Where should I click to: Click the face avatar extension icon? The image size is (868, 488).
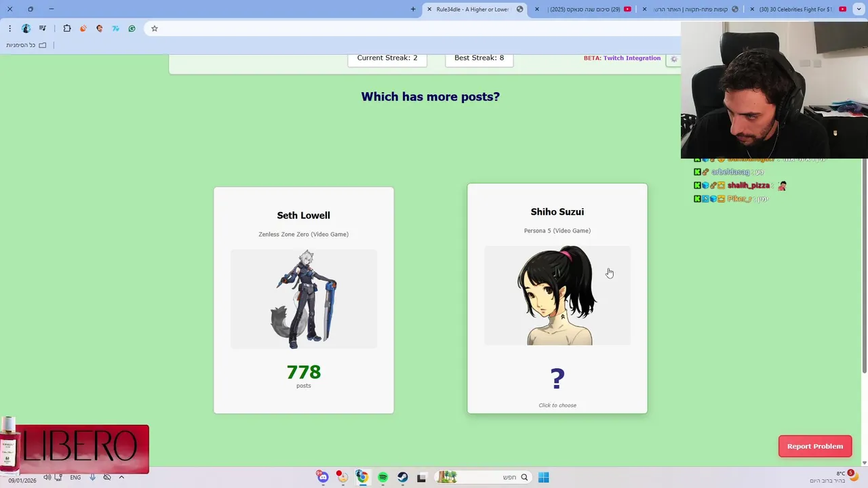(100, 28)
